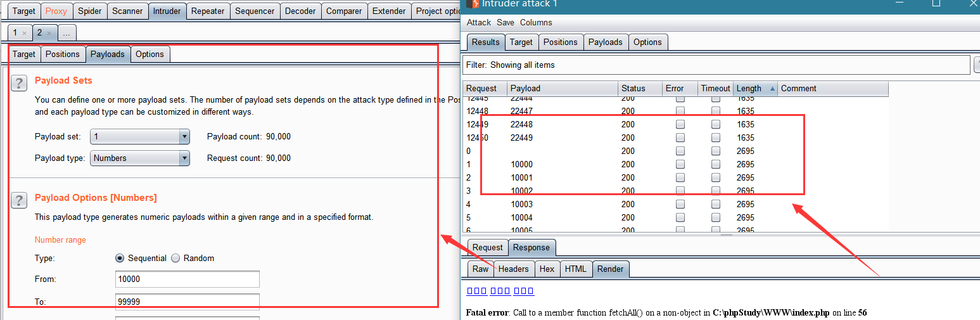View response in Hex tab

(547, 269)
